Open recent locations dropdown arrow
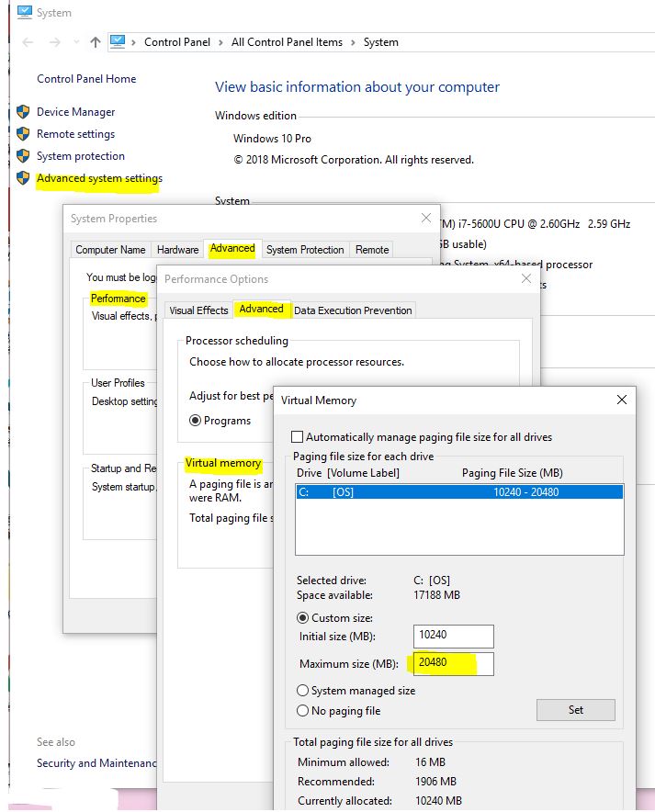 pyautogui.click(x=76, y=42)
